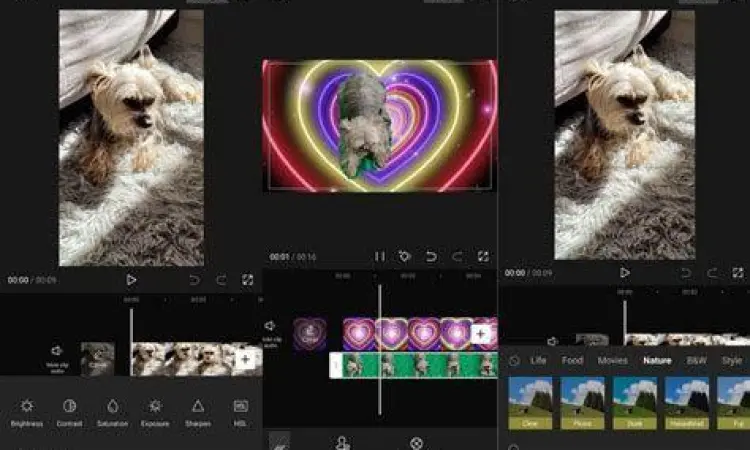Open the Brightness adjustment in the left screen

[x=27, y=412]
